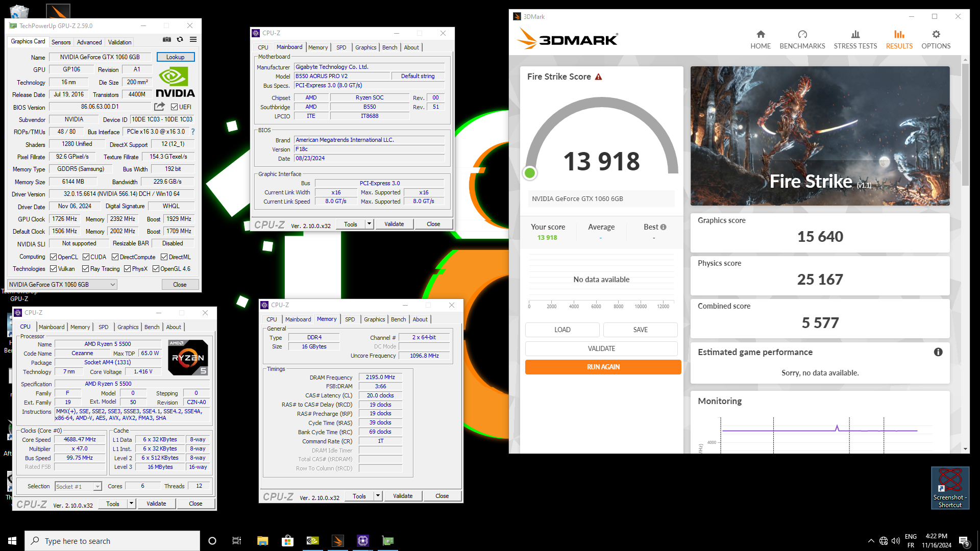The image size is (980, 551).
Task: Click the LOAD button in 3DMark
Action: (562, 330)
